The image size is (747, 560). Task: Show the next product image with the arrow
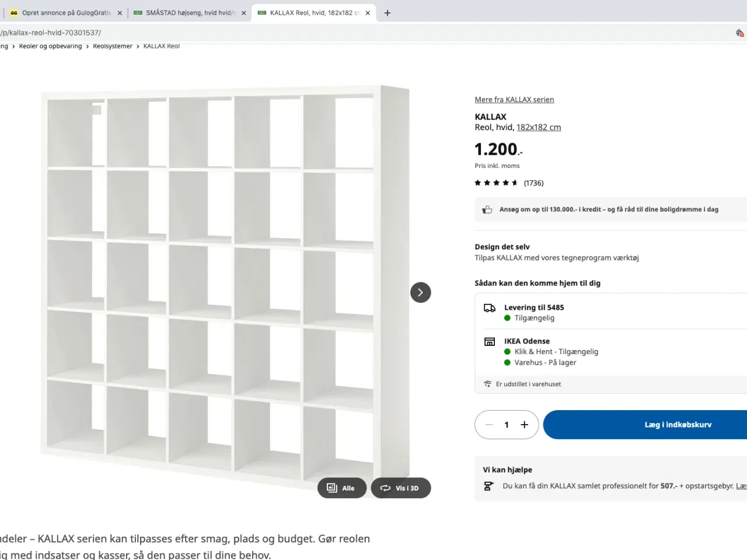click(x=420, y=292)
